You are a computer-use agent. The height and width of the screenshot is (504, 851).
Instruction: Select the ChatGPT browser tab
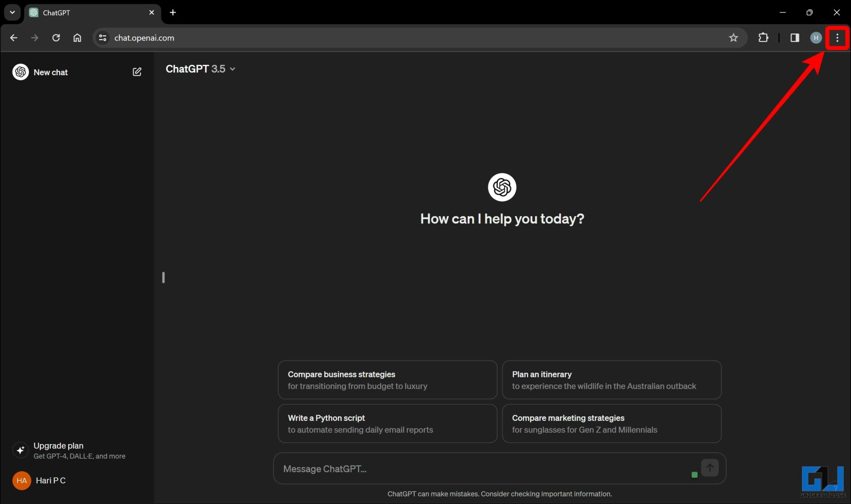(75, 12)
